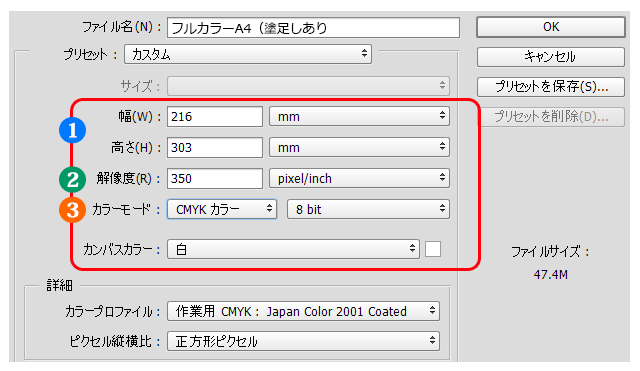Click the 解像度(R) field with 350
The height and width of the screenshot is (371, 640).
point(215,178)
